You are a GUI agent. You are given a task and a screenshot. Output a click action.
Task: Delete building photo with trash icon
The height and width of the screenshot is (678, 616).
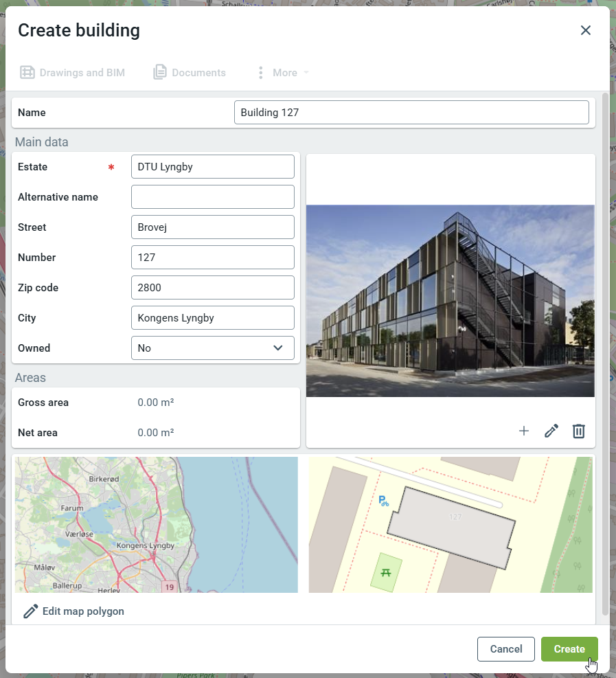tap(579, 431)
